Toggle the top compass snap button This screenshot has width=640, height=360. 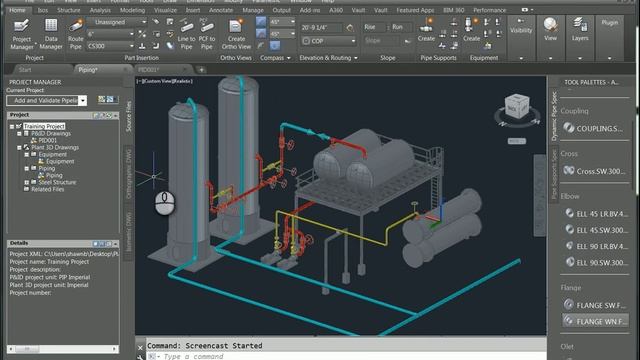coord(261,22)
